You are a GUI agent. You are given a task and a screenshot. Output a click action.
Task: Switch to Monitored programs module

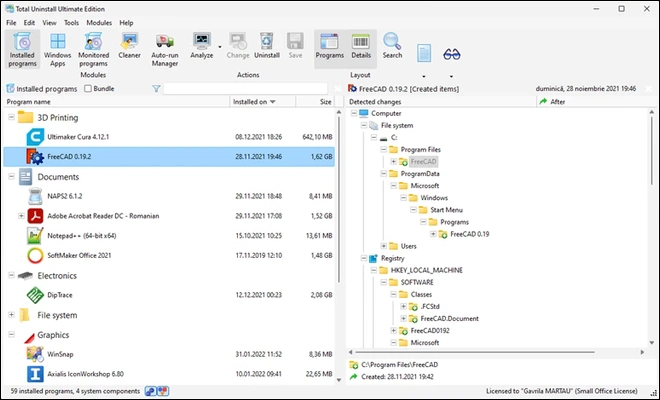click(x=94, y=46)
